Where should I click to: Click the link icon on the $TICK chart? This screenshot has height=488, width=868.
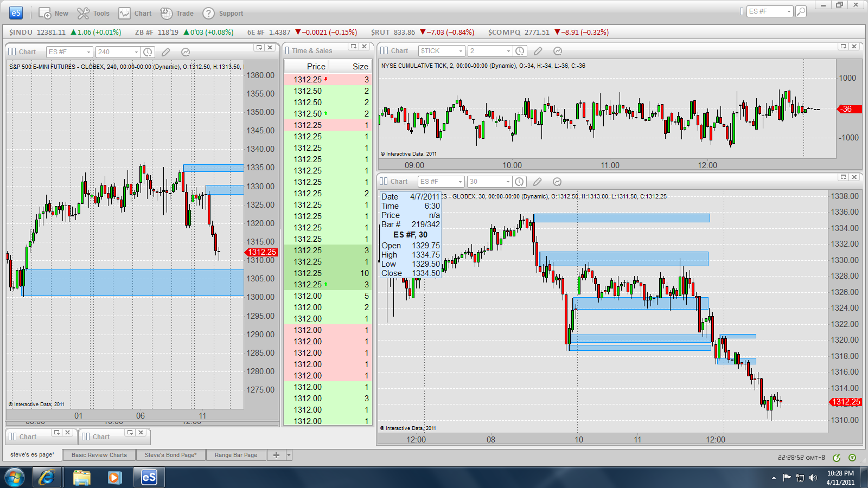pos(384,50)
